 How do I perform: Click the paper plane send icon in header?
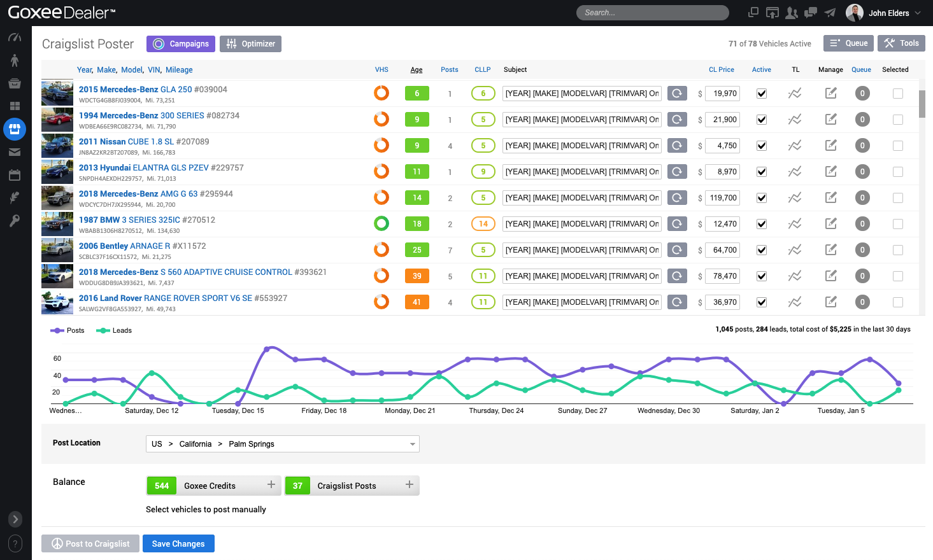(830, 13)
